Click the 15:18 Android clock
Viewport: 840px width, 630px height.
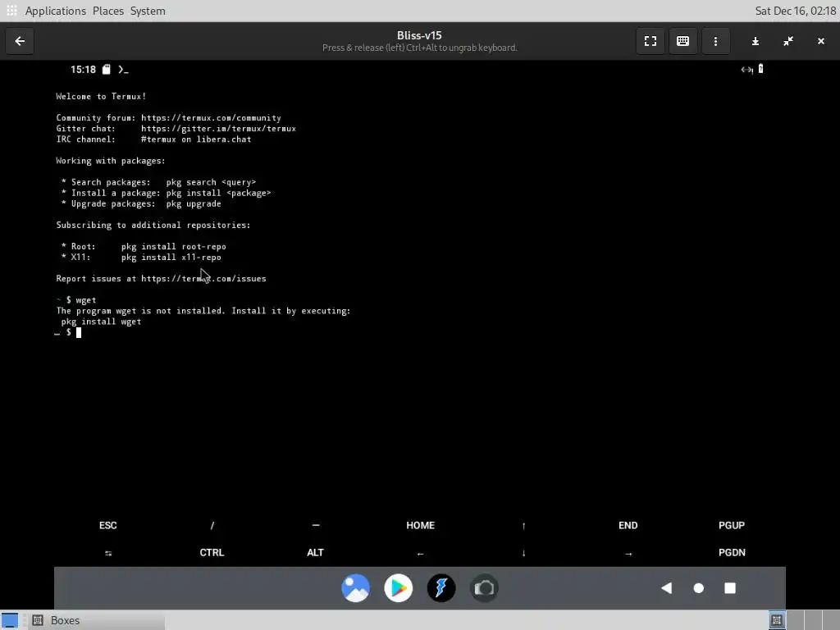[83, 70]
